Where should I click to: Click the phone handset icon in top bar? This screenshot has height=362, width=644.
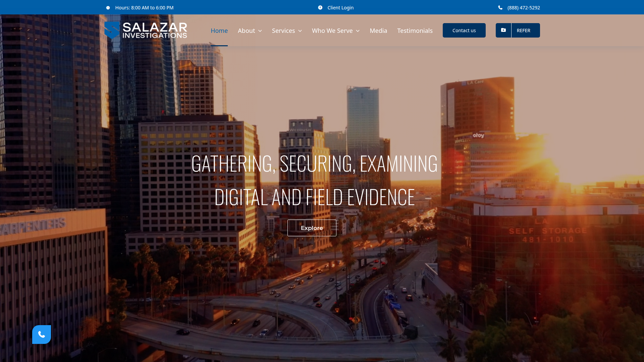pos(500,8)
